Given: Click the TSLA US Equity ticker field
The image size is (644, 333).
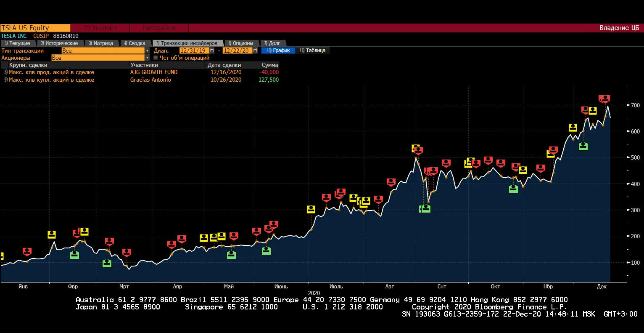Looking at the screenshot, I should tap(35, 28).
